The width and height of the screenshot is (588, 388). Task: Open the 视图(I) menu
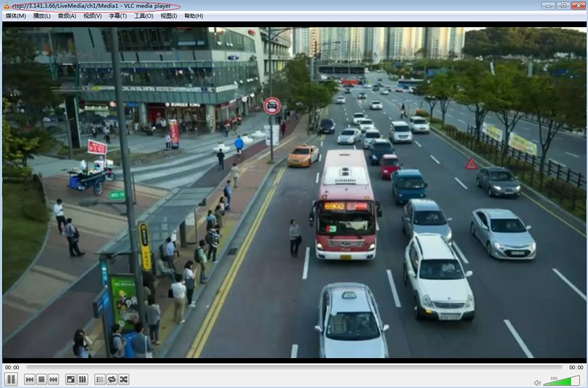click(169, 16)
